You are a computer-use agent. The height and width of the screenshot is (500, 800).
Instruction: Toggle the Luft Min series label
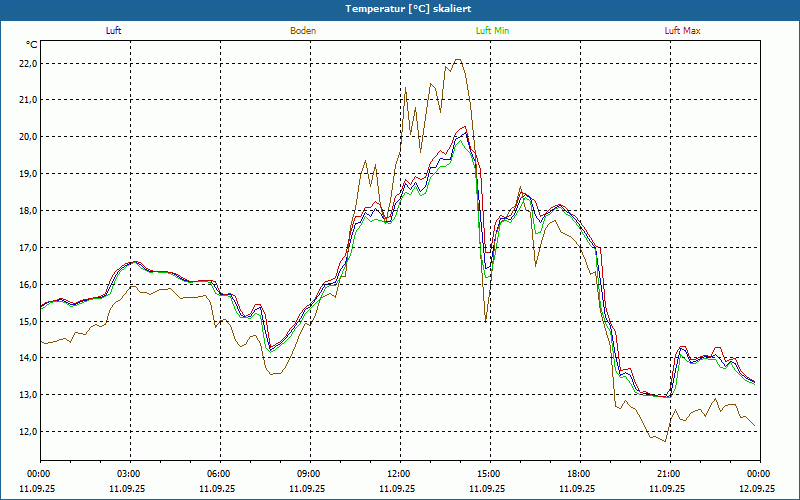pyautogui.click(x=493, y=31)
